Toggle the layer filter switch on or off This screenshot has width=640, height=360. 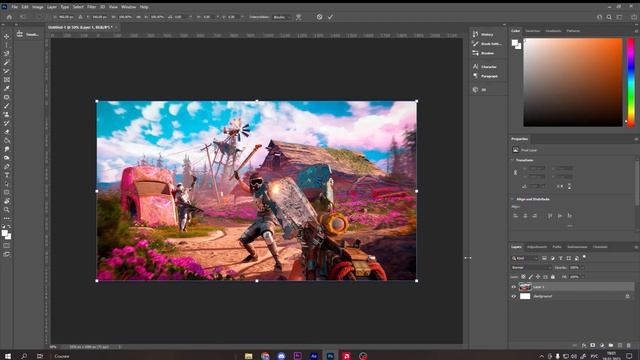[584, 257]
